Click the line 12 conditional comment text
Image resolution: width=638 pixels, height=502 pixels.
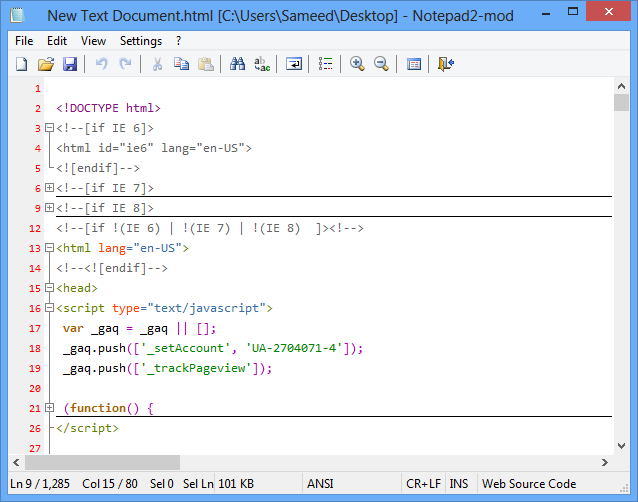210,228
